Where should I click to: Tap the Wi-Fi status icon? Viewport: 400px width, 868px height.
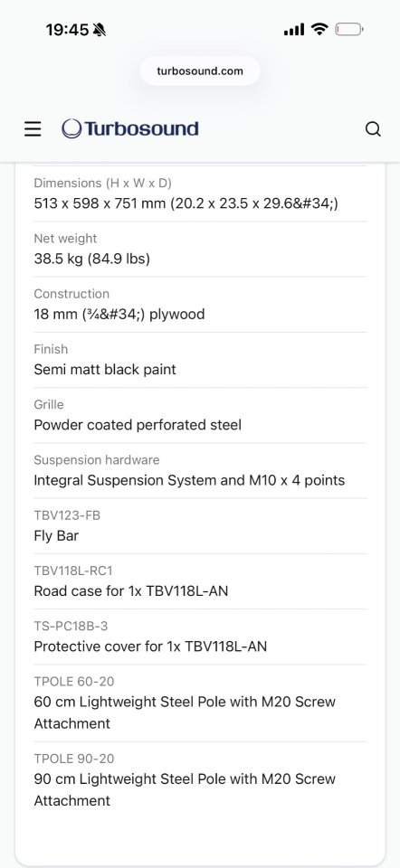[319, 29]
